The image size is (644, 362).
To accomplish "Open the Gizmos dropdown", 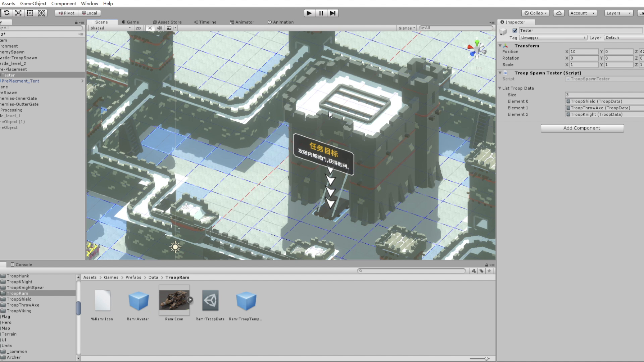I will coord(407,28).
